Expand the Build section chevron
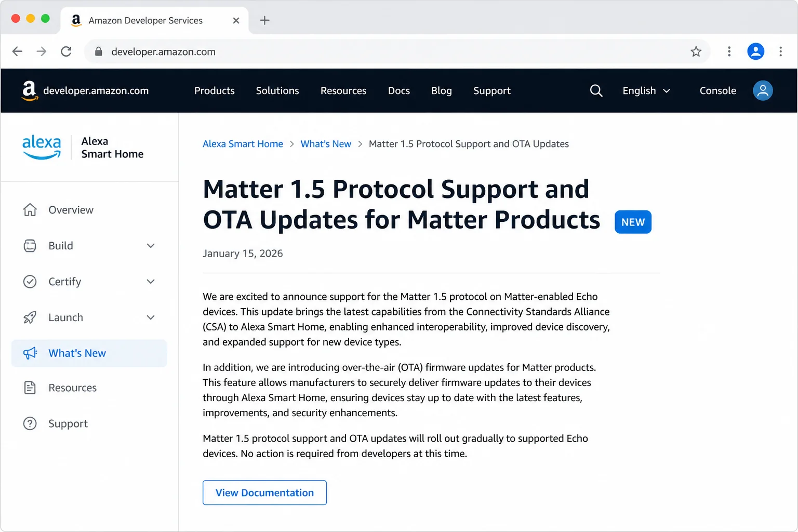Screen dimensions: 798x532 [x=151, y=246]
